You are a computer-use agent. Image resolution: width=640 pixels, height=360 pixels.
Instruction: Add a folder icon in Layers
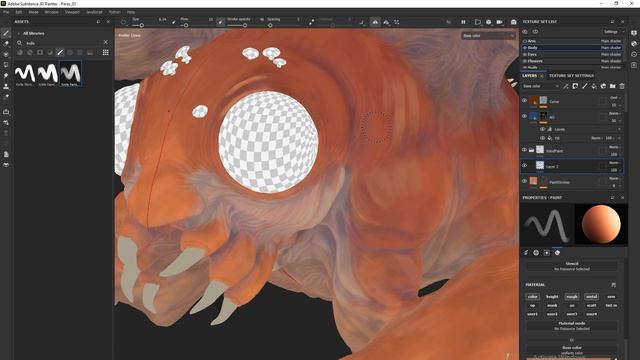[x=613, y=86]
